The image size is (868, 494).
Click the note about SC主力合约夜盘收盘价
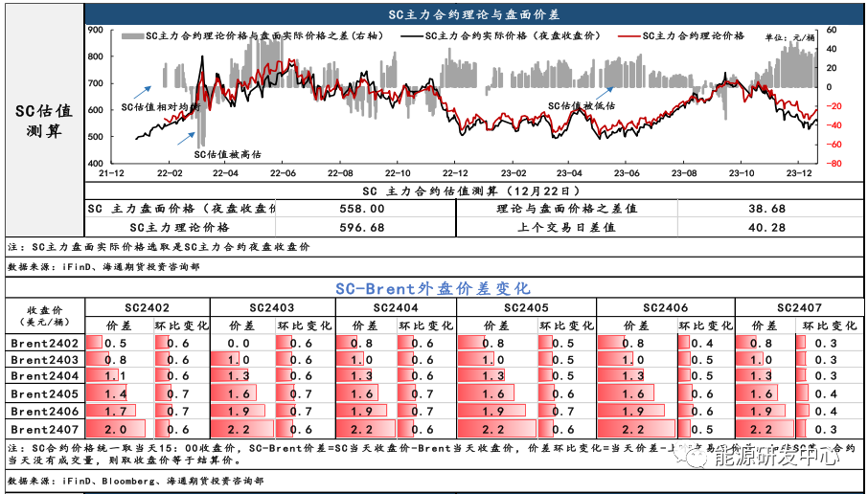pyautogui.click(x=159, y=247)
